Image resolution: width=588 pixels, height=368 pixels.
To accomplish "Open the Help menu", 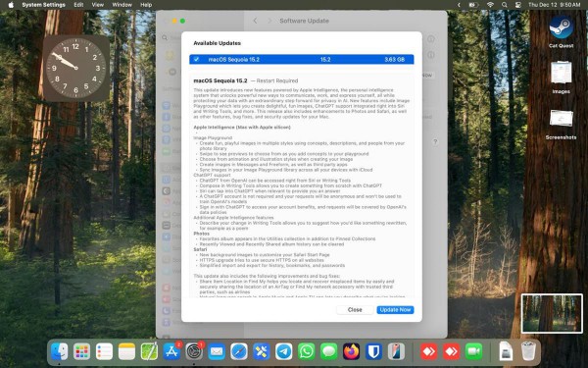I will [146, 5].
